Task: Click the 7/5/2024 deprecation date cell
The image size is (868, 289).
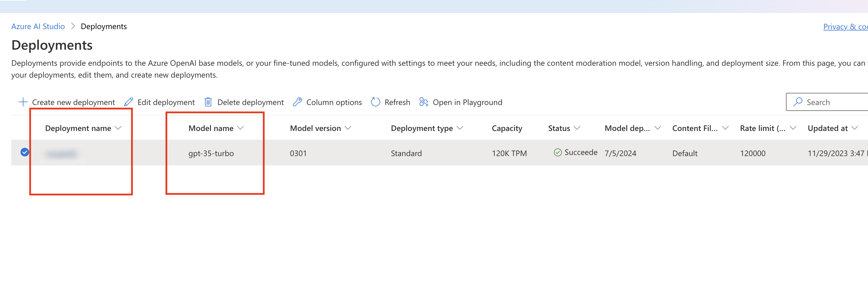Action: pos(620,154)
